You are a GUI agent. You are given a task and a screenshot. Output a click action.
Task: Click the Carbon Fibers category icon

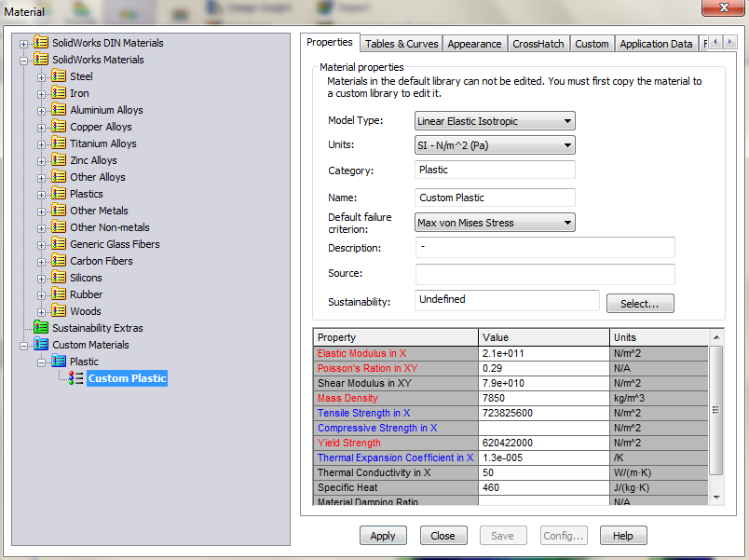point(59,261)
